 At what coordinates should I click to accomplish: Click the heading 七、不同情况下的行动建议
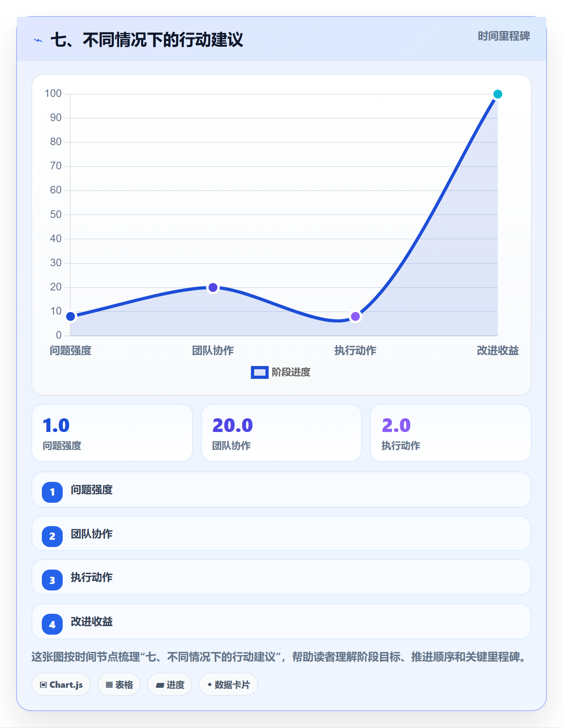point(147,40)
